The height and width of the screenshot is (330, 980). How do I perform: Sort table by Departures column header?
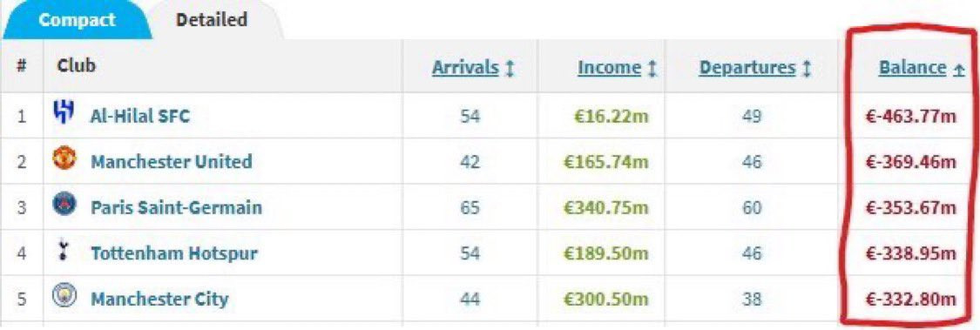747,68
